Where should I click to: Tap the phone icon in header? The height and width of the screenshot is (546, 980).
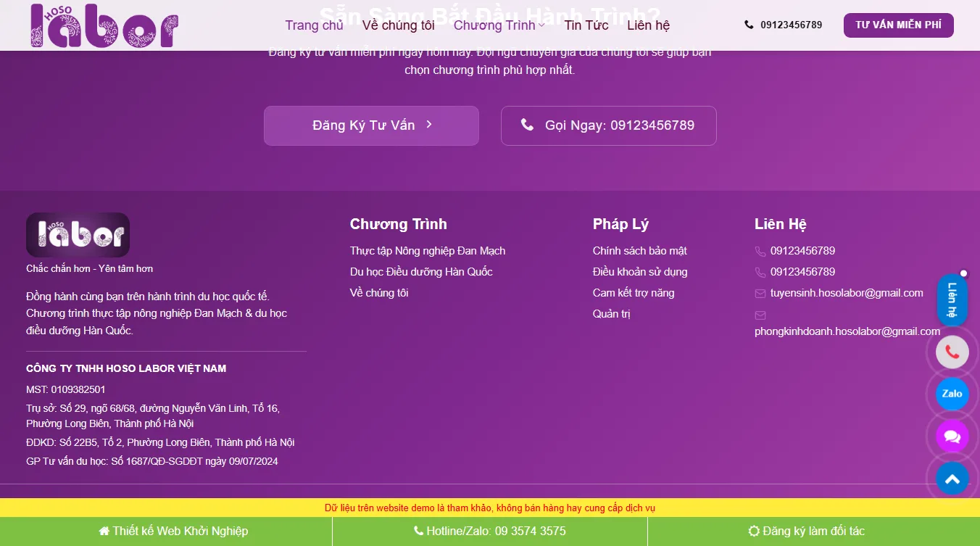(x=749, y=25)
